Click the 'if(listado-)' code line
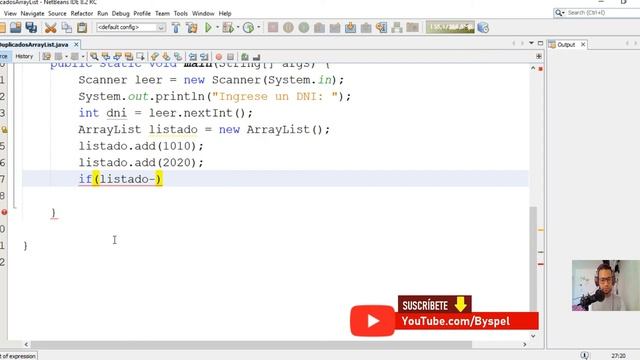640x360 pixels. pyautogui.click(x=120, y=179)
